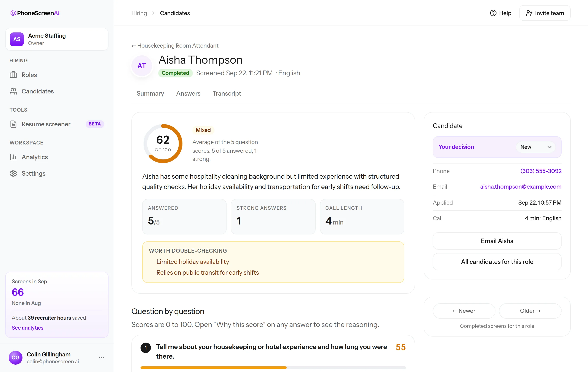Click the number 1 question badge
Viewport: 588px width, 372px height.
click(x=145, y=347)
